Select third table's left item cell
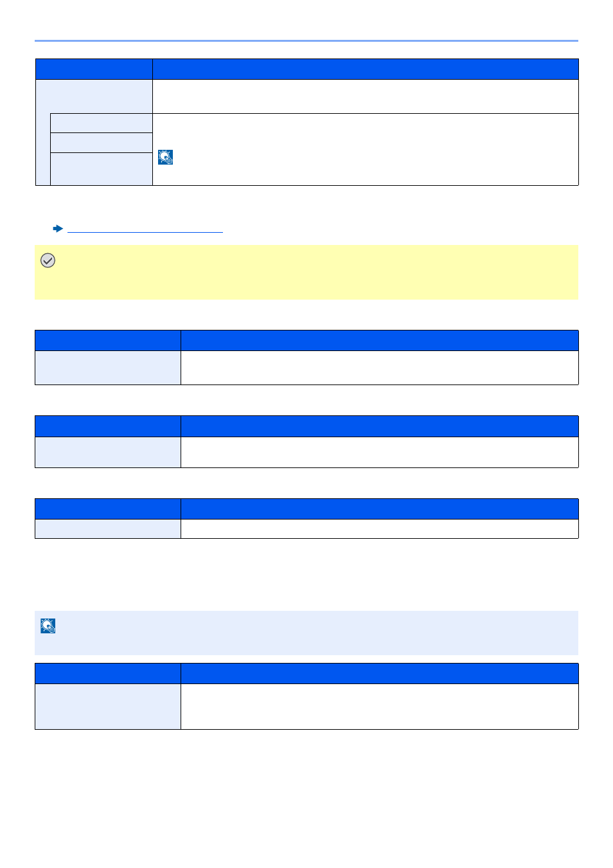613x868 pixels. 108,452
